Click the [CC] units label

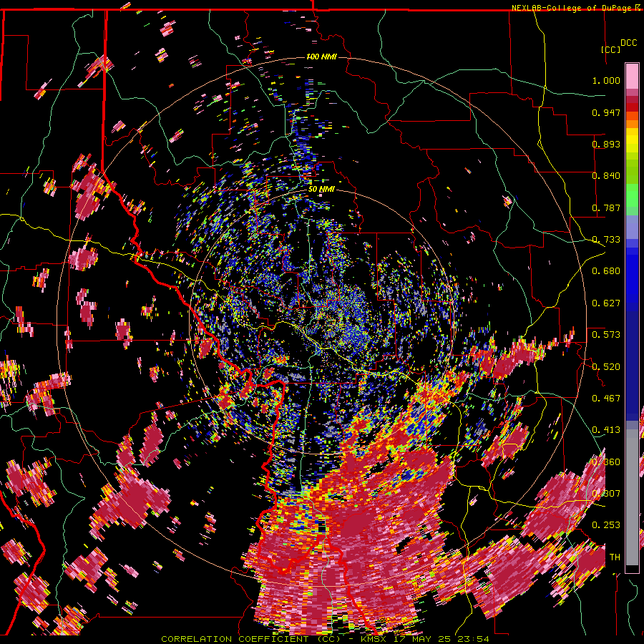tap(610, 49)
